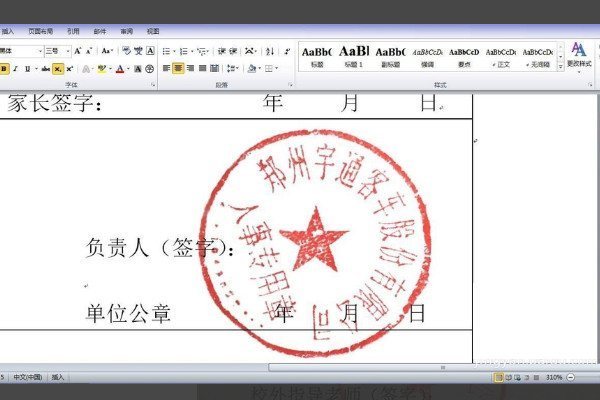Toggle strikethrough abc button
The width and height of the screenshot is (600, 400).
pos(46,69)
